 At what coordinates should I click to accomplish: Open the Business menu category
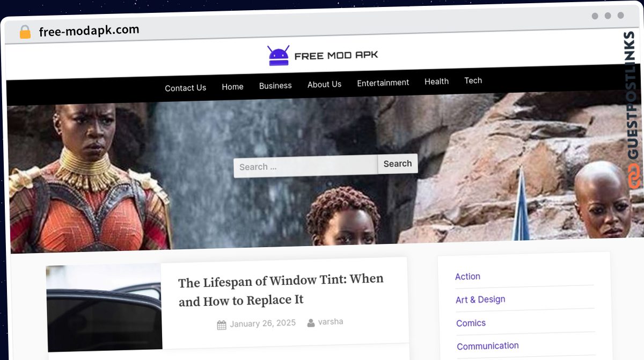(x=275, y=85)
